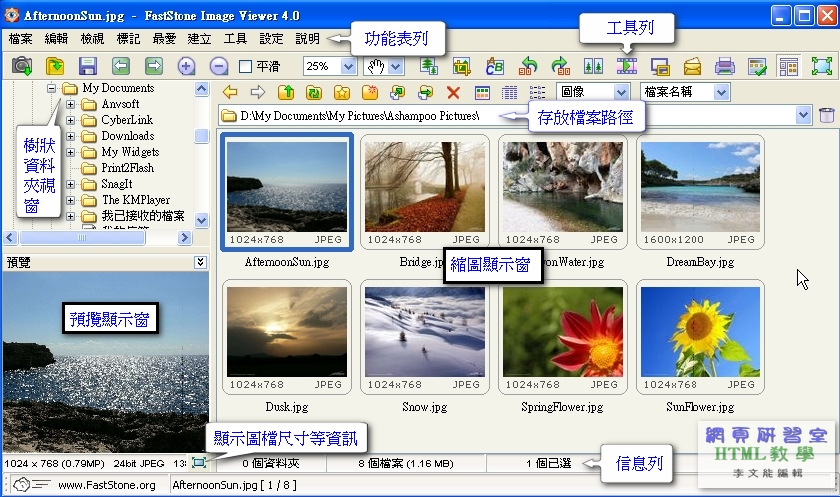840x497 pixels.
Task: Open the 說明 menu
Action: coord(308,39)
